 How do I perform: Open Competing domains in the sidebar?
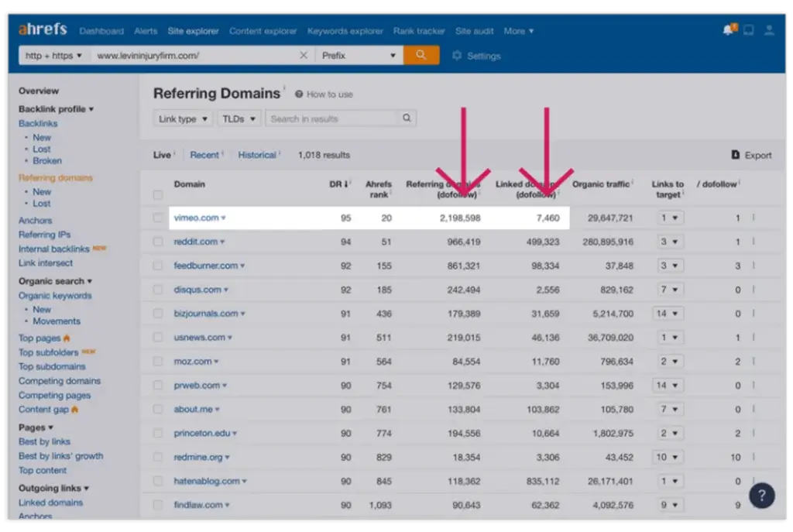coord(60,381)
